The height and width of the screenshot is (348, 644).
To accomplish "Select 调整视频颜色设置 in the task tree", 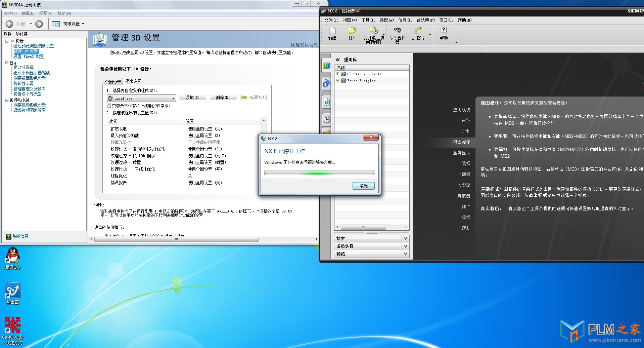I will click(x=30, y=105).
